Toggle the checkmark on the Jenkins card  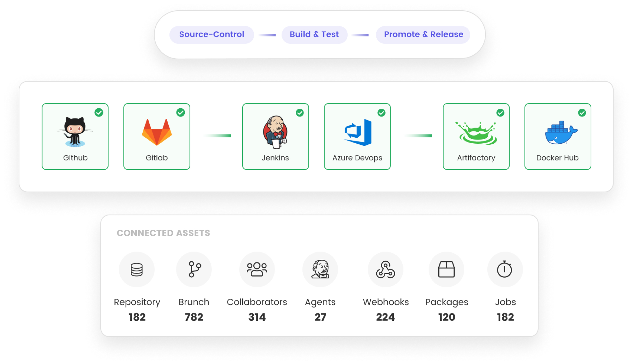click(300, 113)
